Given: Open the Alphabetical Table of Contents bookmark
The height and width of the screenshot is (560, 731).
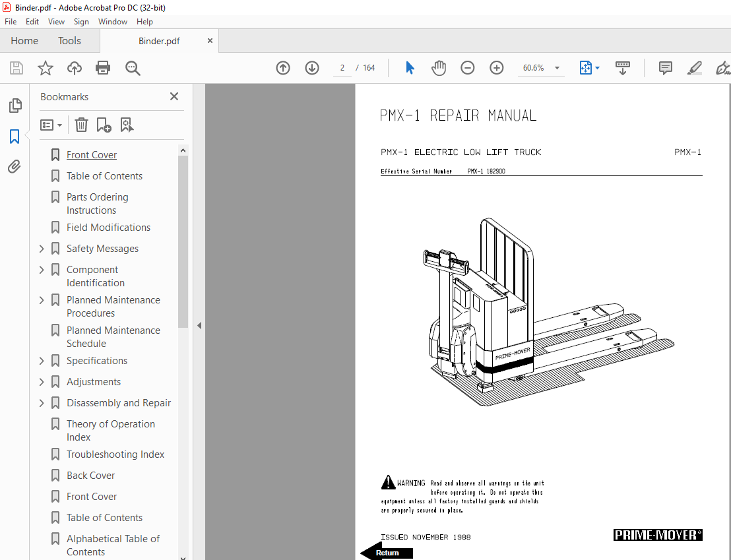Looking at the screenshot, I should click(113, 545).
